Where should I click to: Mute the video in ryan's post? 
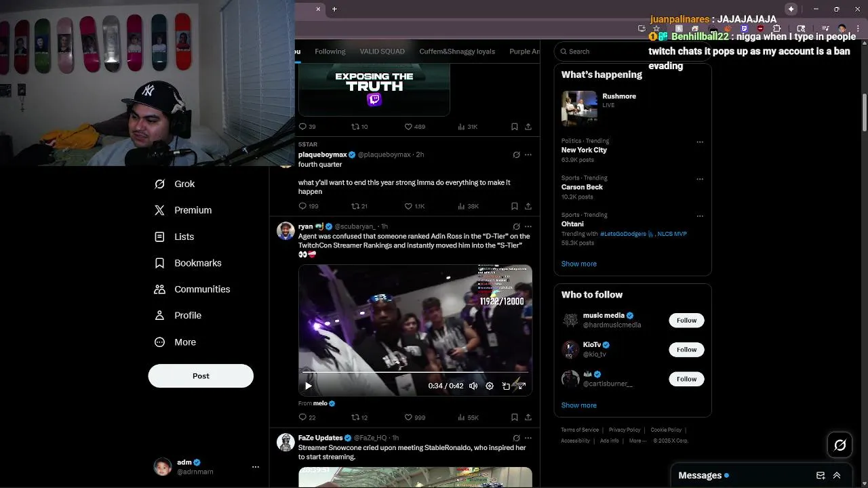(473, 386)
